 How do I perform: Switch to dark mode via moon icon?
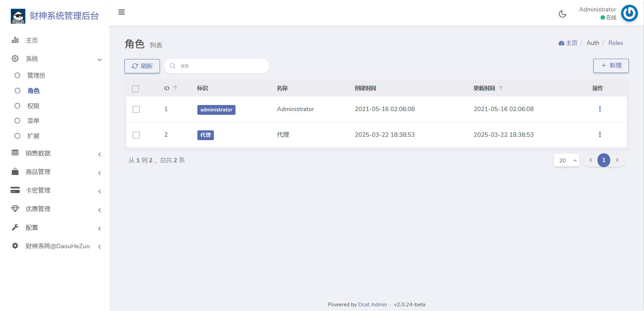click(562, 14)
